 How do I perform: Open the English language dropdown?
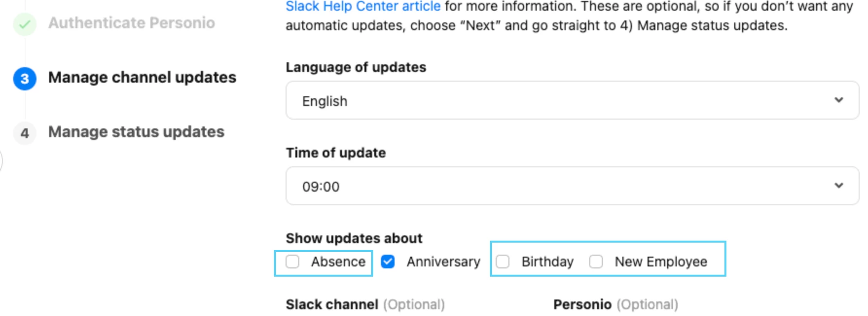[x=572, y=100]
